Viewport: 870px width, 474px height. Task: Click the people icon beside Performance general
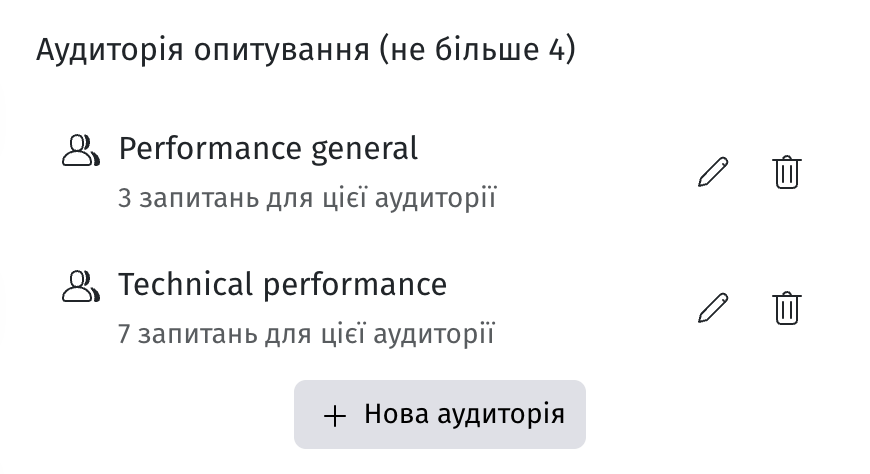click(81, 151)
